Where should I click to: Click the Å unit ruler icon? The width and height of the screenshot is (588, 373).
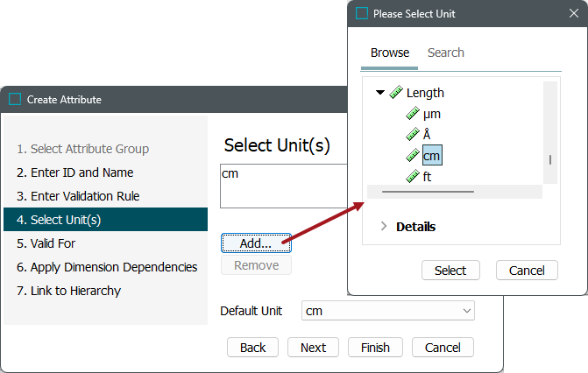(413, 135)
